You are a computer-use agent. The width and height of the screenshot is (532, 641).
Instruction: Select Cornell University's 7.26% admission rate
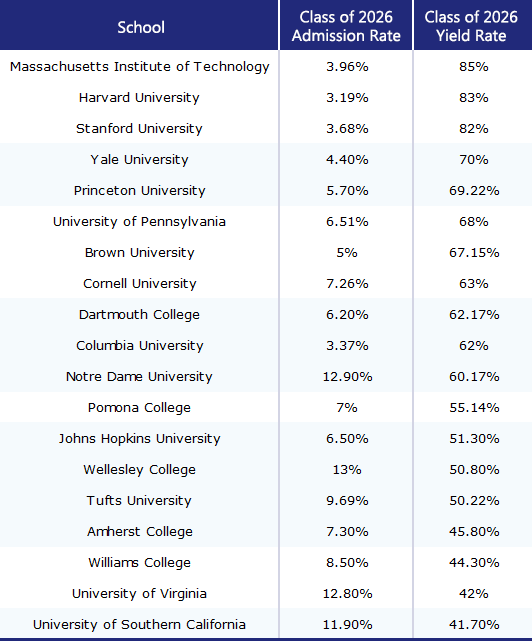click(x=347, y=284)
